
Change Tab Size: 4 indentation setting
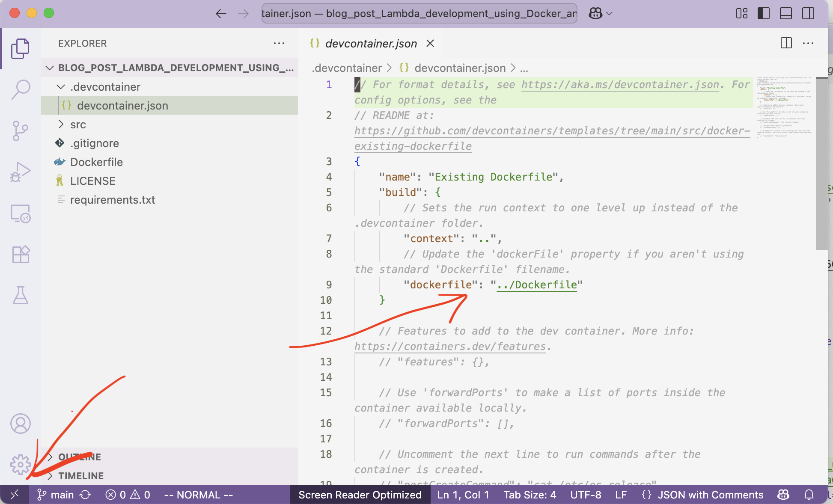530,495
